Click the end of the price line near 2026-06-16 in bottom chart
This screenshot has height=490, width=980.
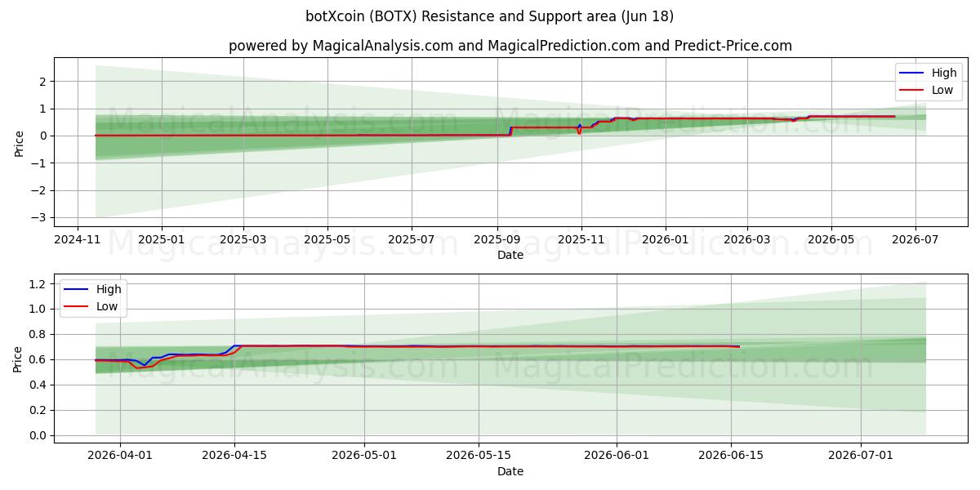(739, 347)
